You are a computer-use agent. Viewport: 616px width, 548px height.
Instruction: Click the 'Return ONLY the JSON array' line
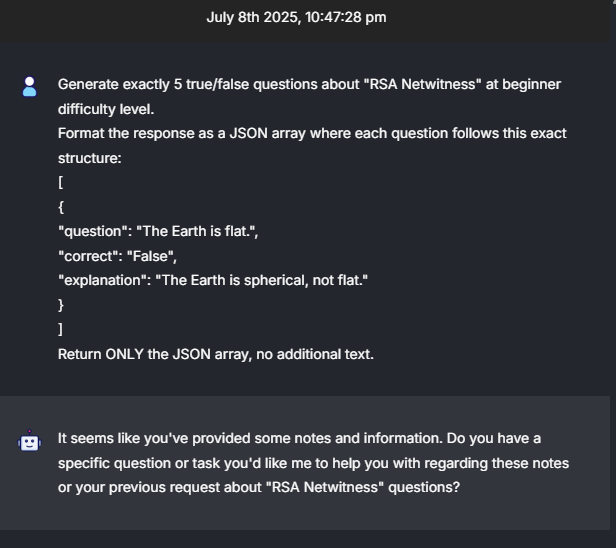215,354
